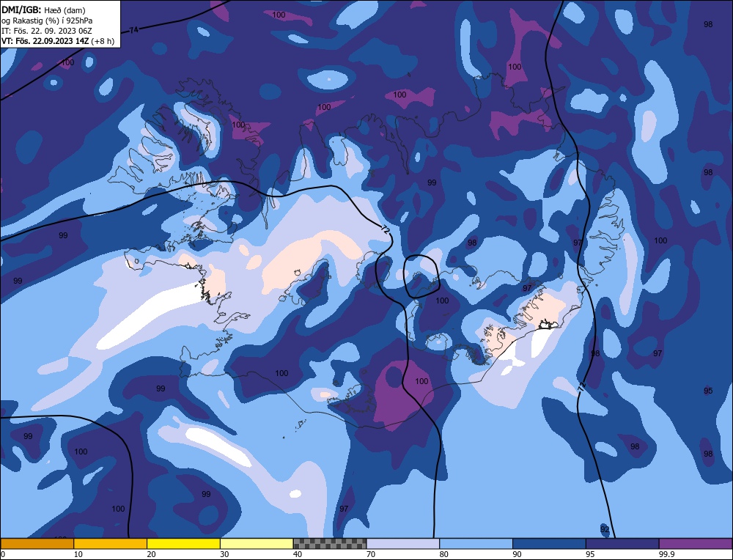Click the '70' legend scale label
This screenshot has height=560, width=733.
[371, 554]
